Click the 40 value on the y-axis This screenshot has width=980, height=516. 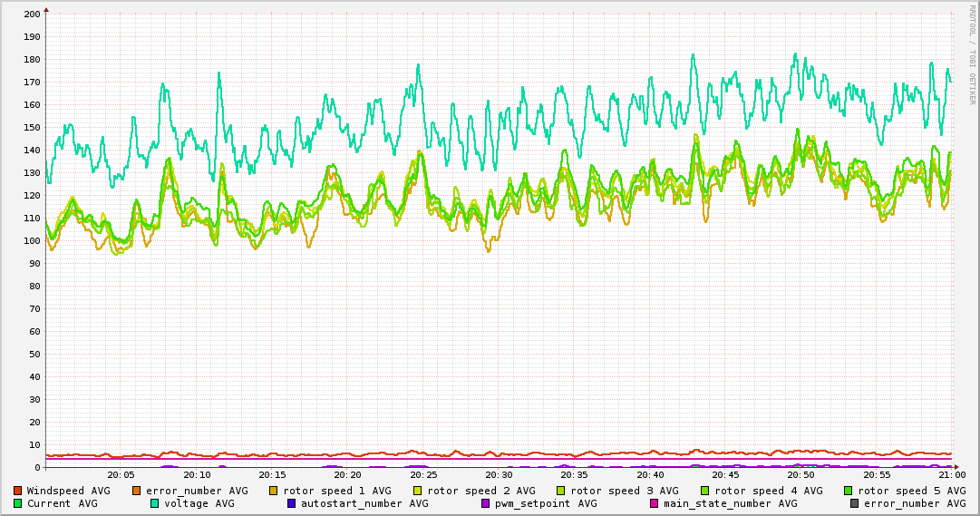(x=35, y=376)
